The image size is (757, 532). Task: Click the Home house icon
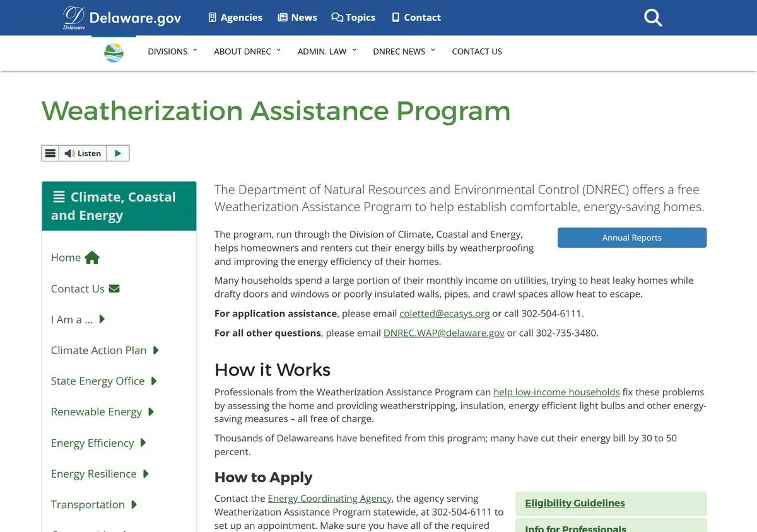point(92,257)
